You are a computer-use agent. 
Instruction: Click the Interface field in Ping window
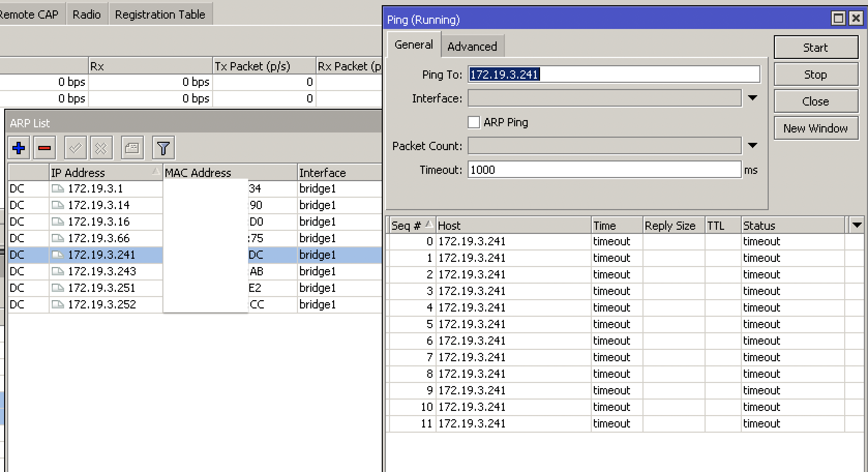click(604, 98)
